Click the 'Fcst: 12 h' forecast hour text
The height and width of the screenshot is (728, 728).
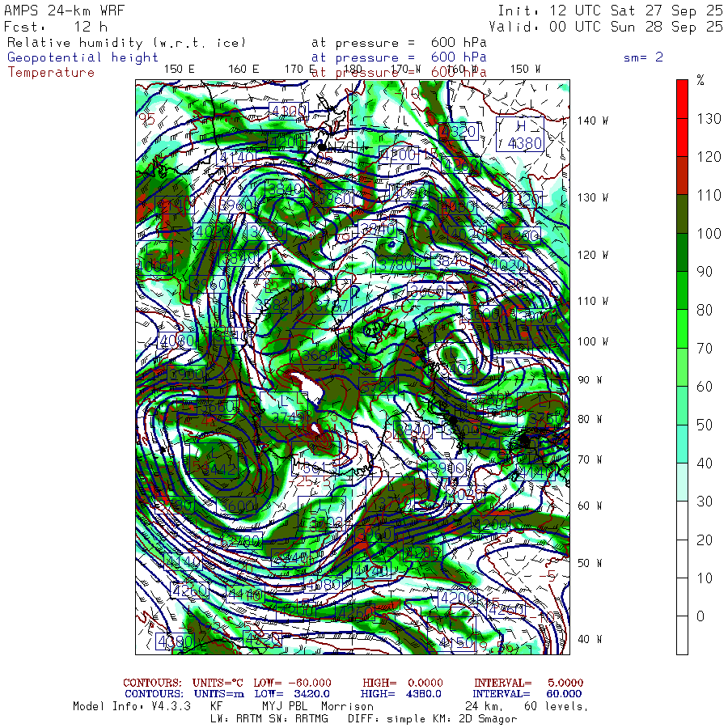click(x=56, y=27)
